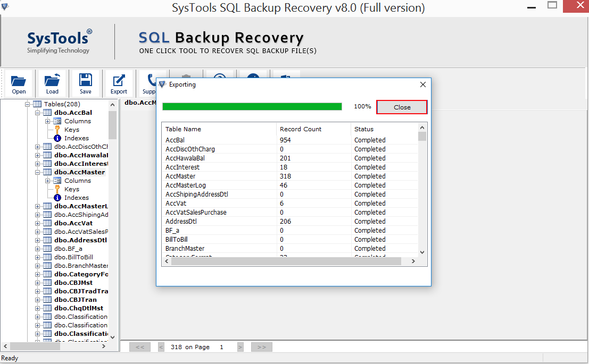Click the Support phone icon
589x364 pixels.
151,80
